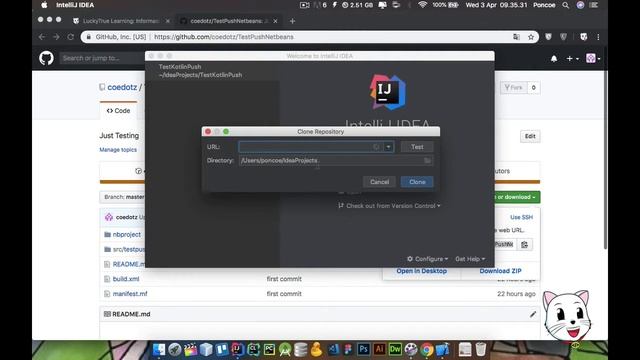
Task: Open the coedotz owner link
Action: click(122, 87)
